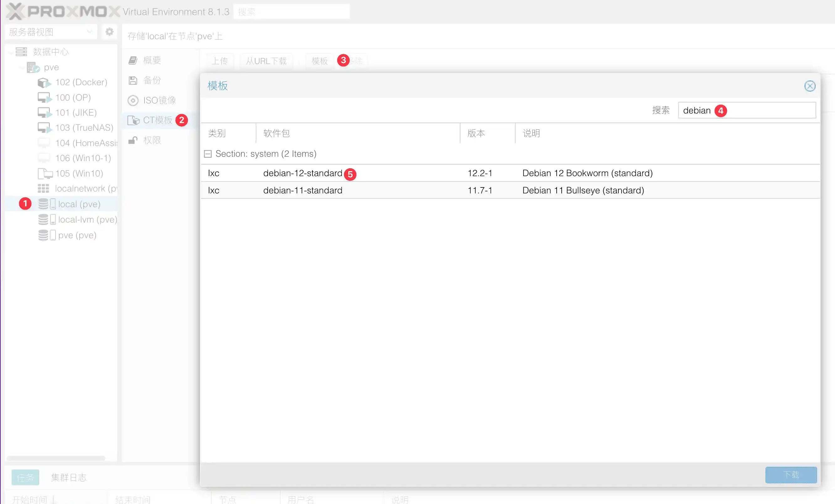
Task: Open the 备份 floppy disk icon
Action: pyautogui.click(x=133, y=80)
